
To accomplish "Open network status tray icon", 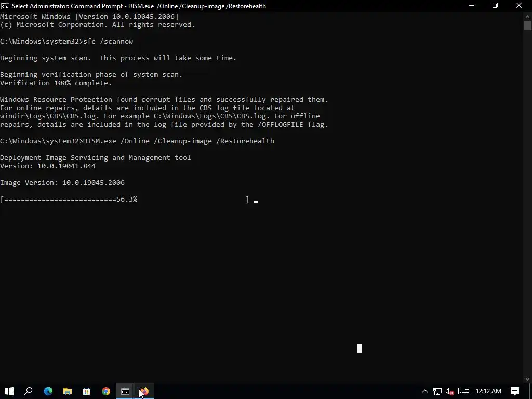I will 437,391.
